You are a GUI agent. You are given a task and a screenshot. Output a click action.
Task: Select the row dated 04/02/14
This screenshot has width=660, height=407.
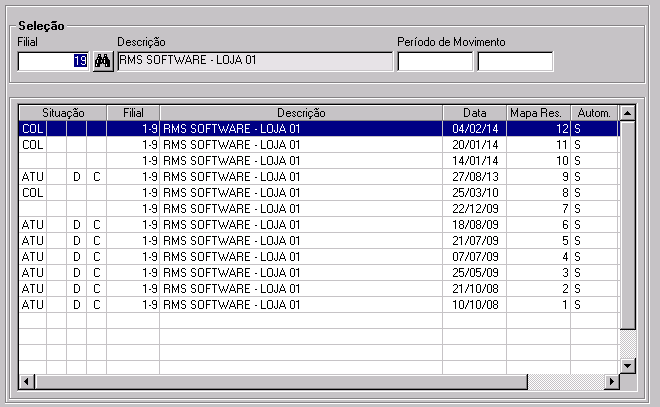[x=300, y=129]
